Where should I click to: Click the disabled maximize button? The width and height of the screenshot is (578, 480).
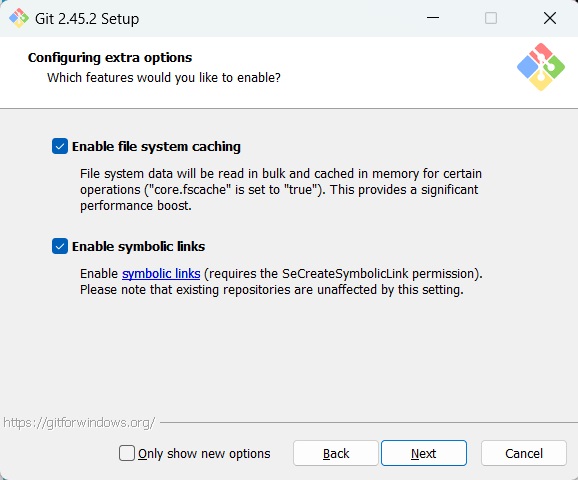click(x=491, y=18)
